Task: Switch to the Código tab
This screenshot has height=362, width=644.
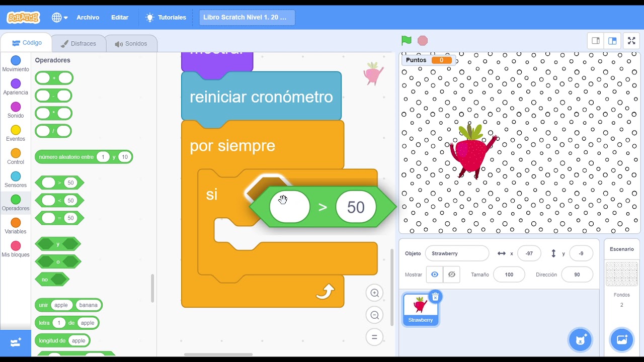Action: point(26,43)
